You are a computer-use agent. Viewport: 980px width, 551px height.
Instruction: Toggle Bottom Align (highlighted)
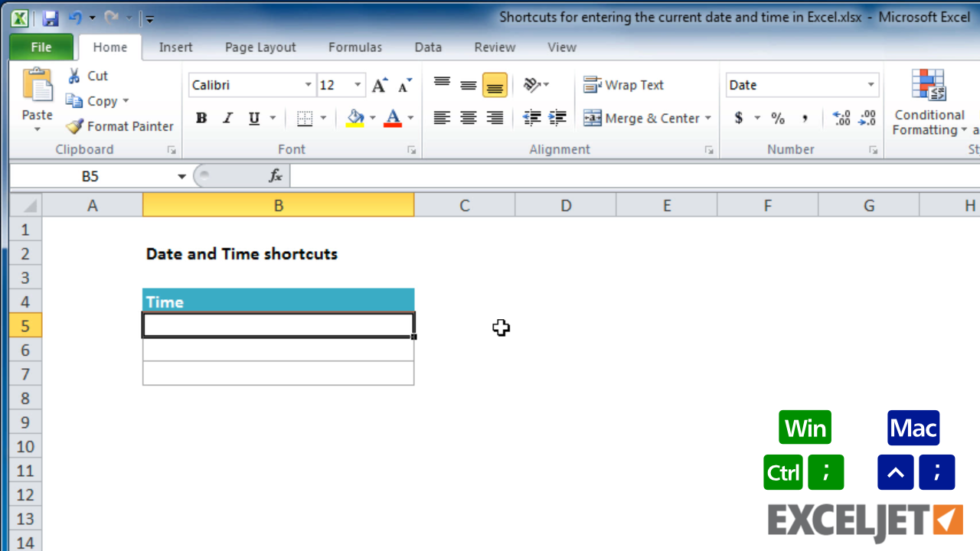click(x=495, y=85)
